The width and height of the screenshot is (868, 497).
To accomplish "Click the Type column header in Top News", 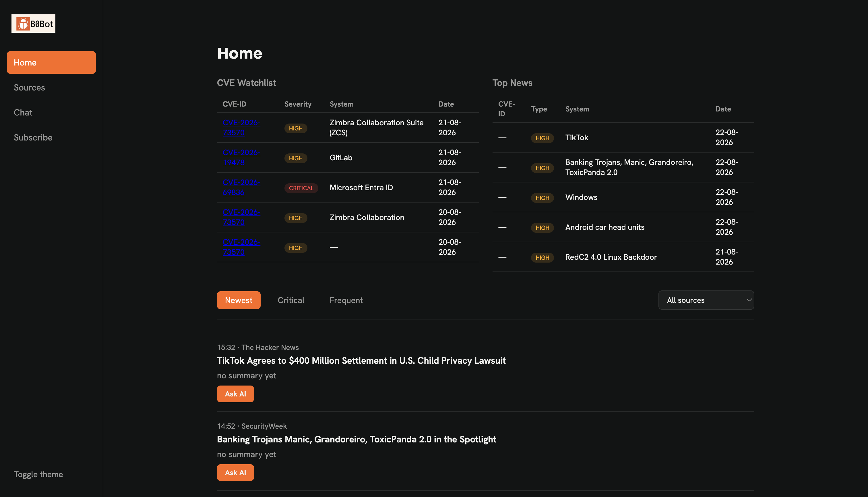I will click(539, 109).
